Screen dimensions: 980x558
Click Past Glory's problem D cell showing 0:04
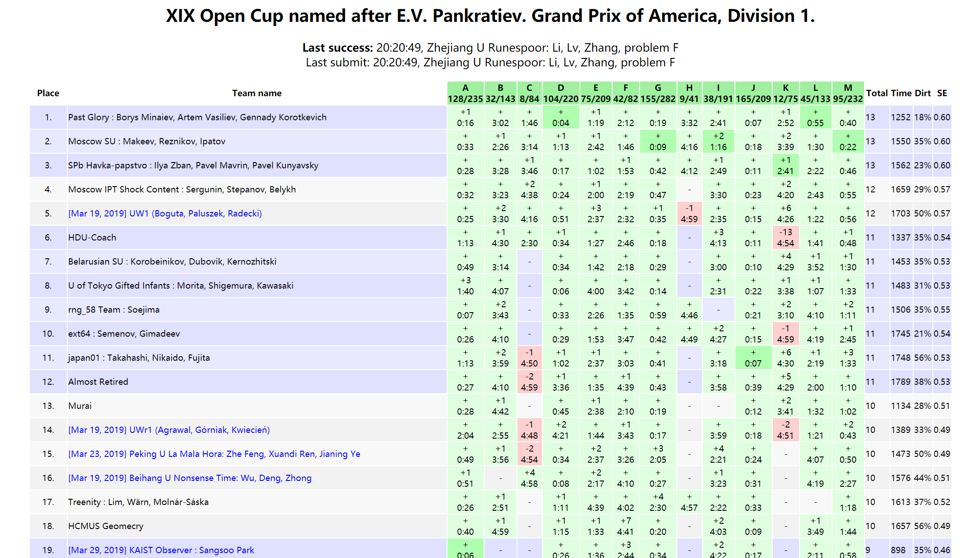561,117
